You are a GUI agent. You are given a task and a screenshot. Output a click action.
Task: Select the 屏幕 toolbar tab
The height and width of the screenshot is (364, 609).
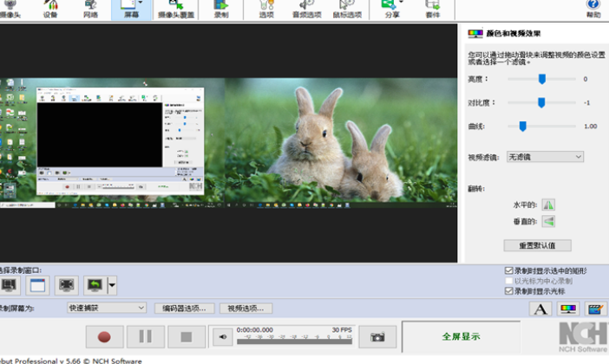(129, 10)
